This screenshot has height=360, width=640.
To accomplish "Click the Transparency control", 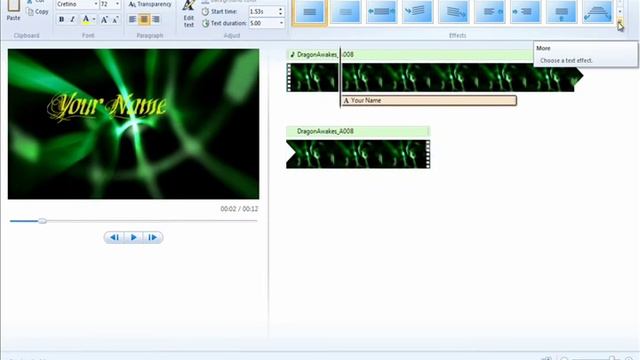I will tap(150, 4).
